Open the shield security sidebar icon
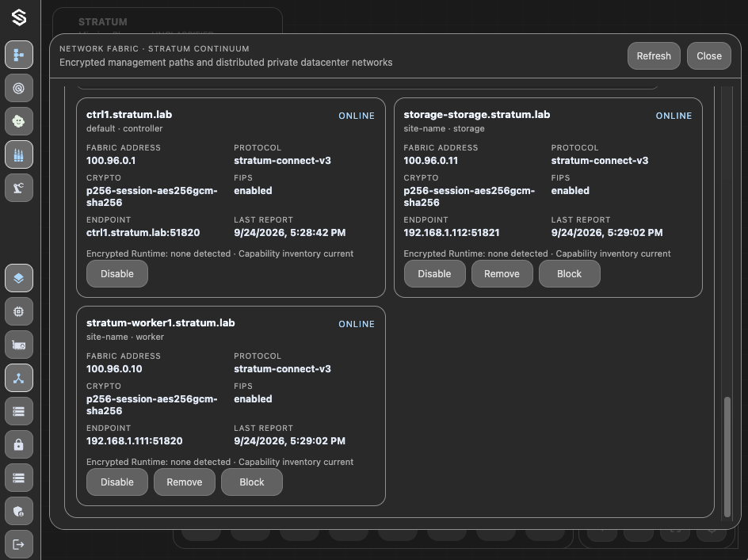 pyautogui.click(x=19, y=512)
